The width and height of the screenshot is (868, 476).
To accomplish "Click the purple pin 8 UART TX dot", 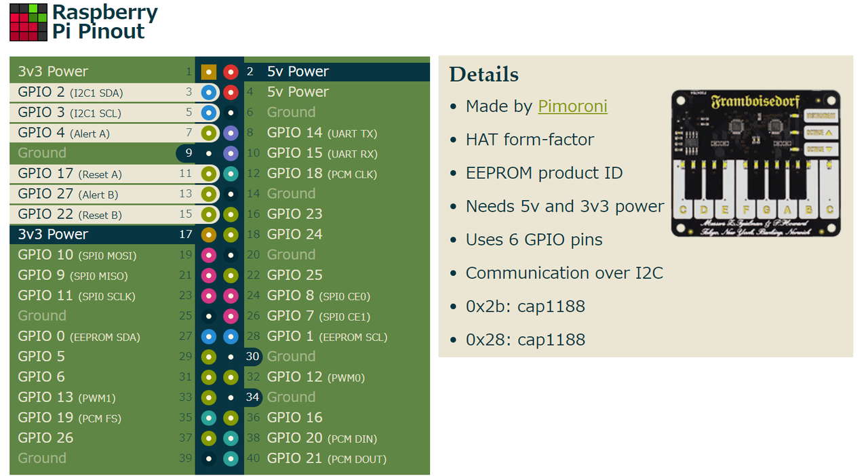I will [x=231, y=133].
